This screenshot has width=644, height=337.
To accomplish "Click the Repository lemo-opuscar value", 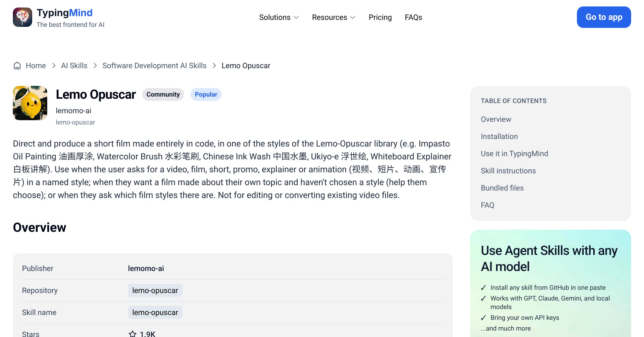I will click(155, 290).
